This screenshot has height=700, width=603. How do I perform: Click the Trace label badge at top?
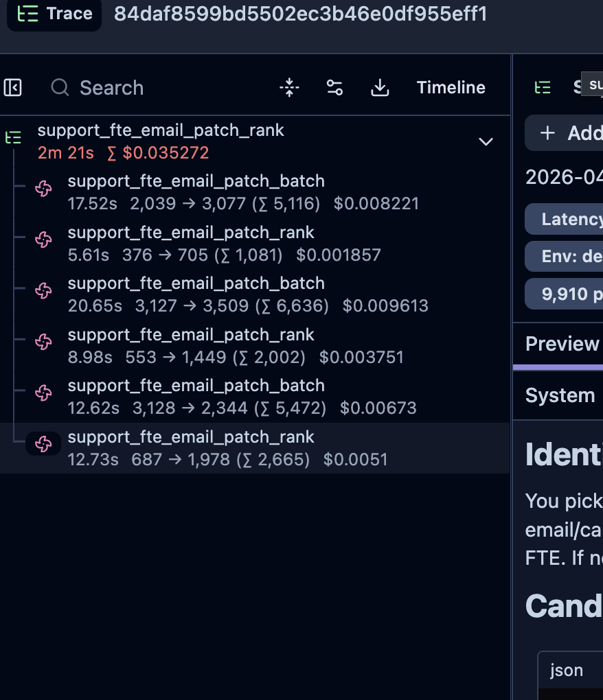(x=54, y=14)
